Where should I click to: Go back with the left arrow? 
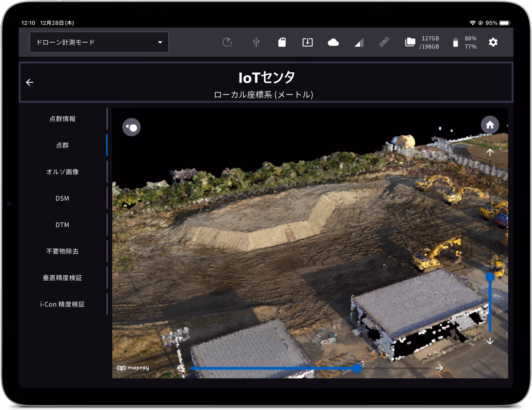pyautogui.click(x=30, y=82)
